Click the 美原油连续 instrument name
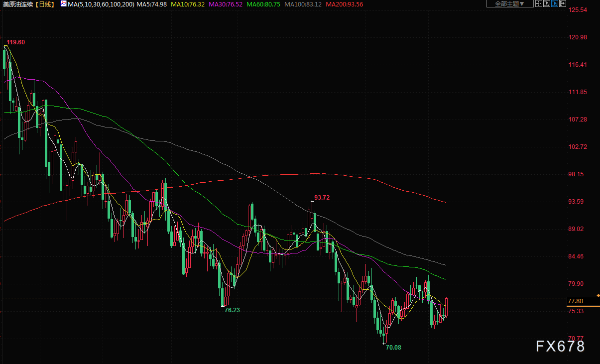Viewport: 600px width, 364px height. tap(19, 4)
